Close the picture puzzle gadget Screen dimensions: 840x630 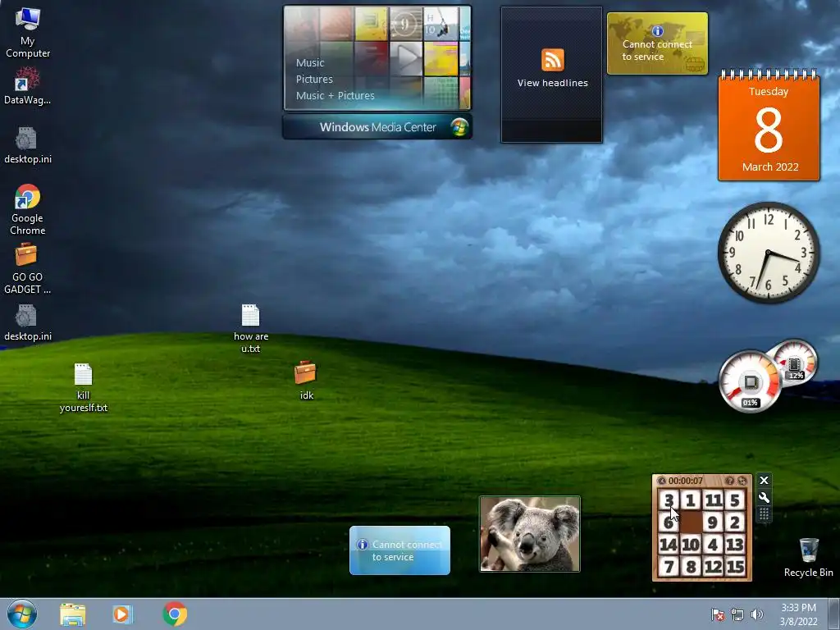764,481
